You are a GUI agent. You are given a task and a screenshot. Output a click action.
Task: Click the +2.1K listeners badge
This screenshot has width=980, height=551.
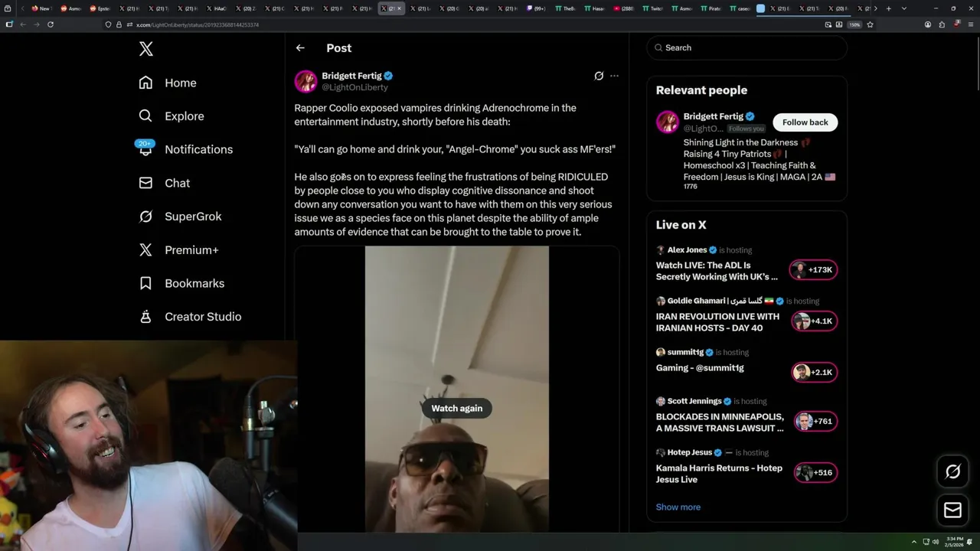point(814,372)
